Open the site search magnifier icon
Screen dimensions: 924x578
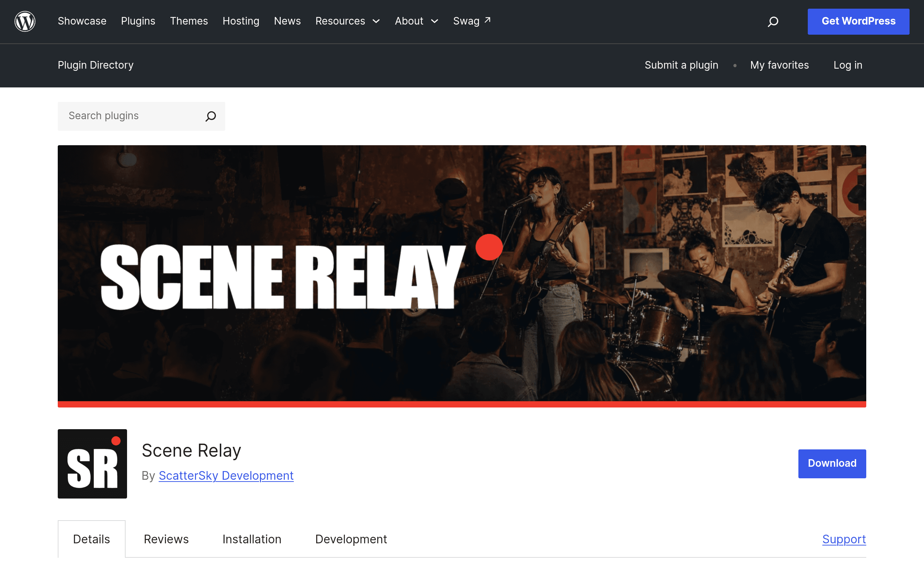773,21
